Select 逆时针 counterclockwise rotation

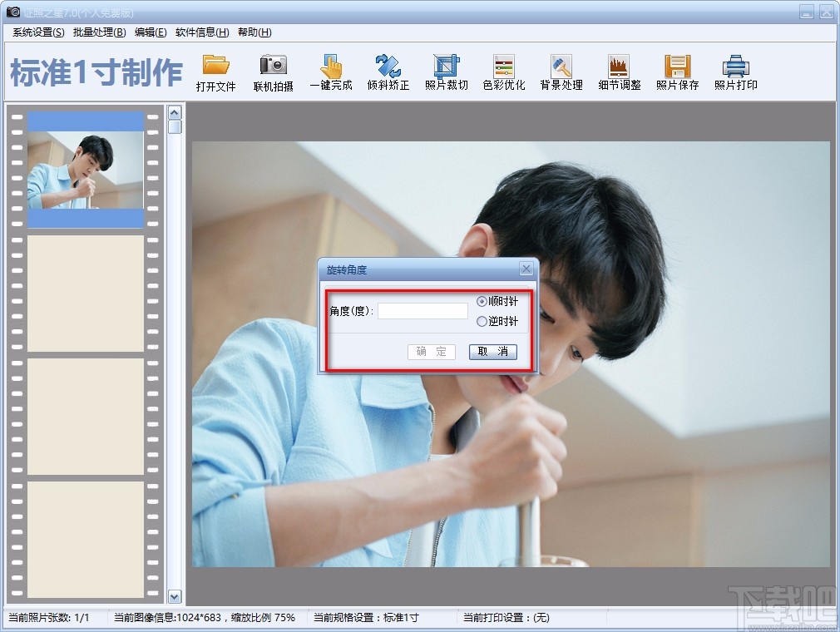pos(497,321)
